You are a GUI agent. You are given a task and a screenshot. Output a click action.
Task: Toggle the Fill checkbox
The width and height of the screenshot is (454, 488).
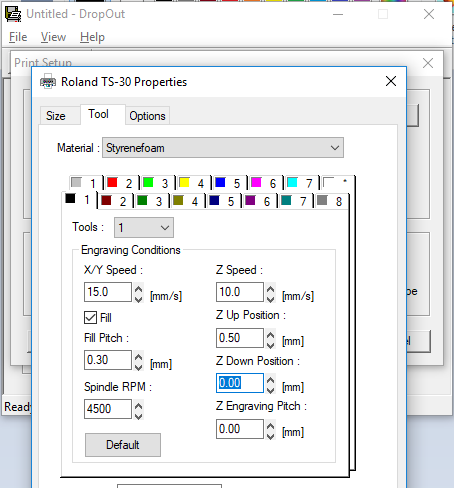90,317
